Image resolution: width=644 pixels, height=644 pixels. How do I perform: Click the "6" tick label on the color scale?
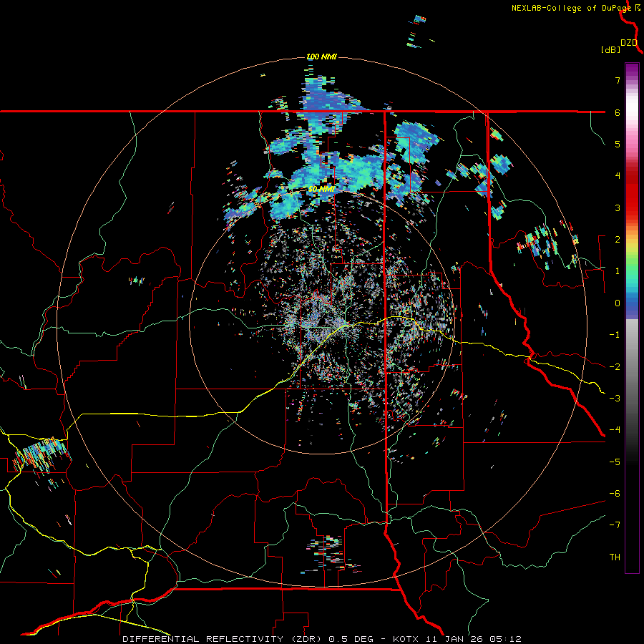[x=618, y=112]
